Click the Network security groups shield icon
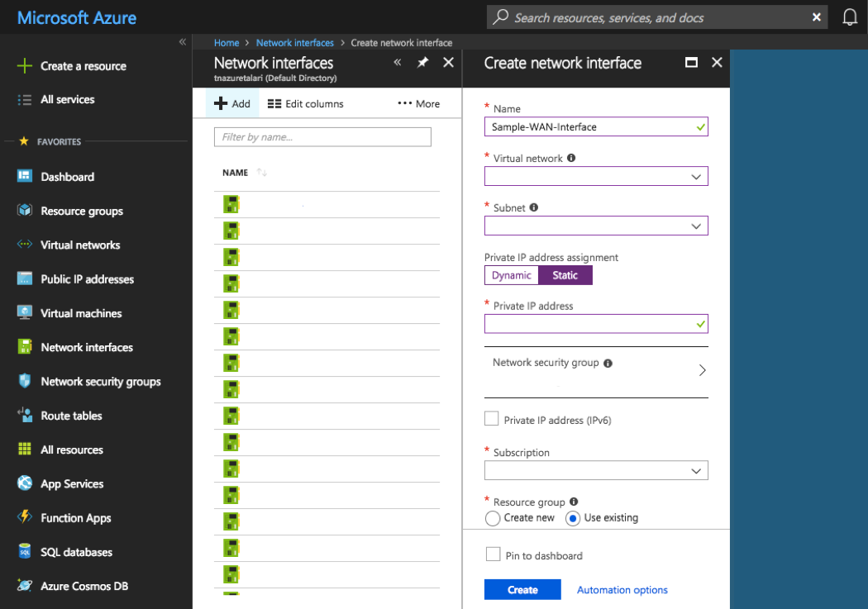The width and height of the screenshot is (868, 609). [25, 381]
